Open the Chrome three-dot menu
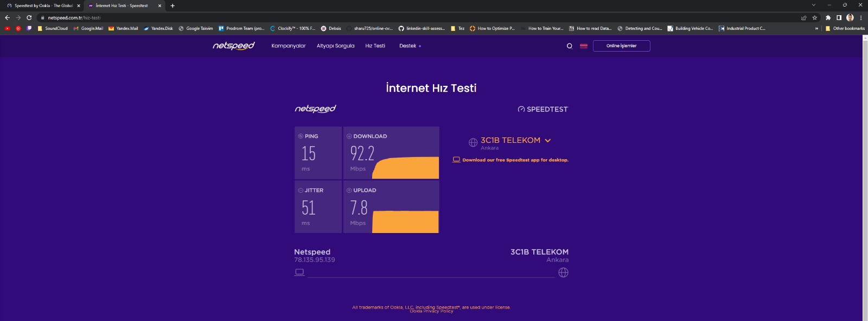The image size is (868, 321). coord(861,18)
